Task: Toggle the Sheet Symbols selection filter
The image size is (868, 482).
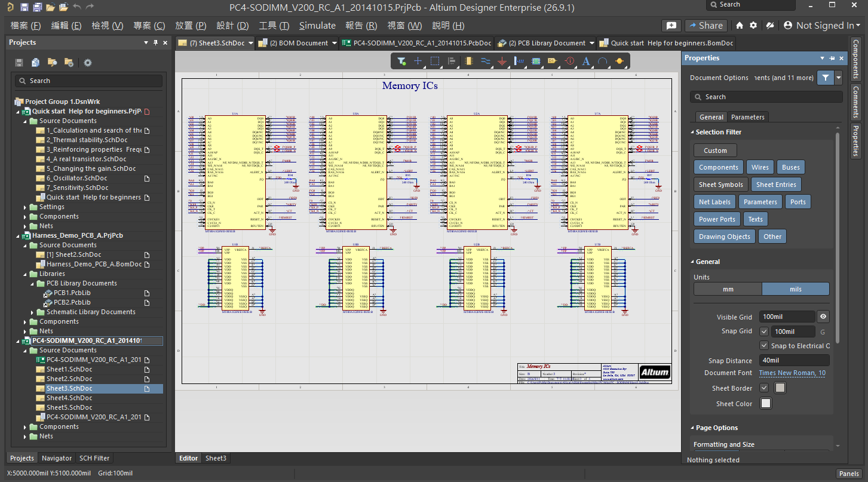Action: (721, 185)
